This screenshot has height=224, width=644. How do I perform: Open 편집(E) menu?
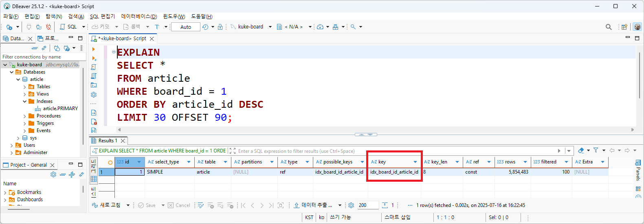[32, 16]
